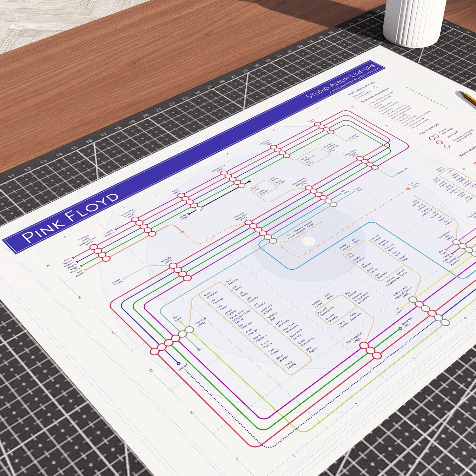Click the name "James Guthrie"
Screen dimensions: 476x476
coord(230,313)
